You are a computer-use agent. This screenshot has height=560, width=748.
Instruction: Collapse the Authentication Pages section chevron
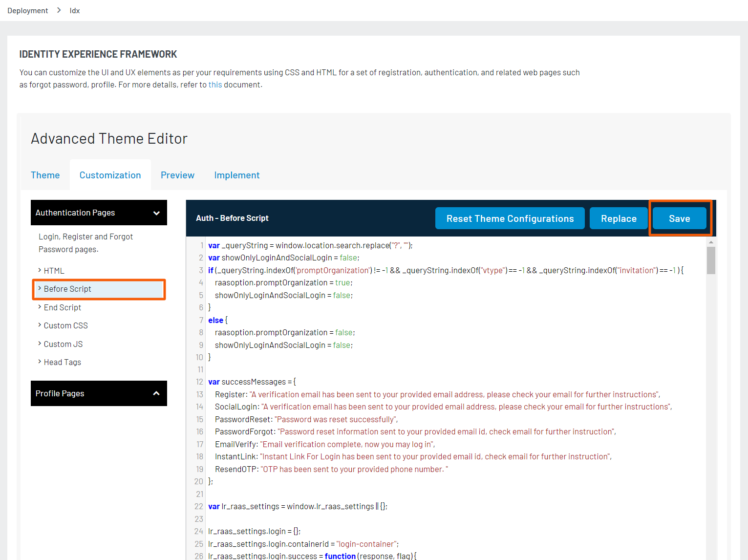click(x=156, y=213)
